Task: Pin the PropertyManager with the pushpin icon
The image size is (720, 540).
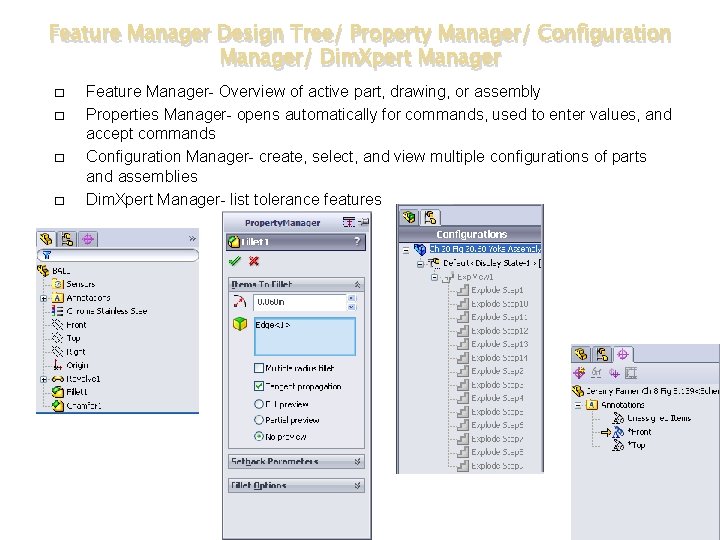Action: point(364,223)
